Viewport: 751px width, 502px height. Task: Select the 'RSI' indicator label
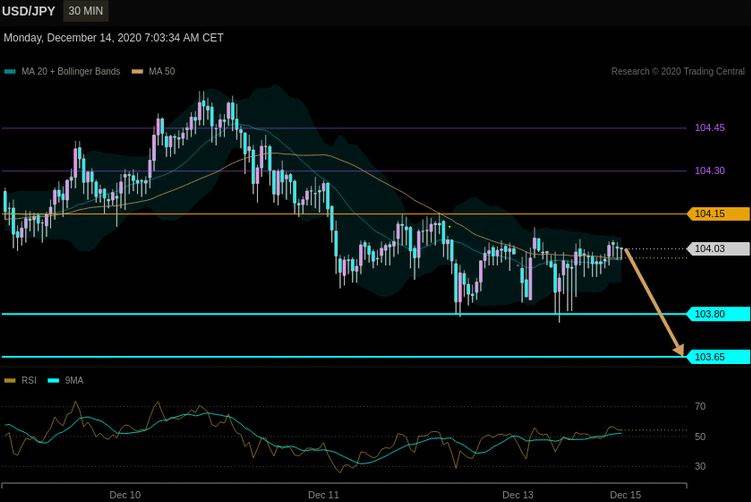(29, 380)
